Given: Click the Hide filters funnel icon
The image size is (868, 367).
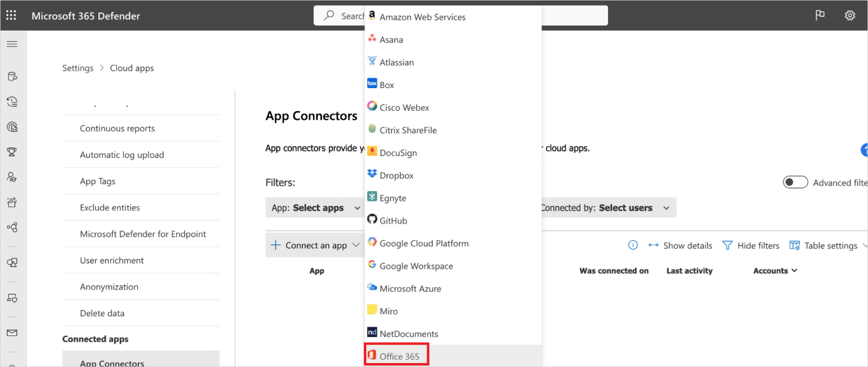Looking at the screenshot, I should 727,245.
